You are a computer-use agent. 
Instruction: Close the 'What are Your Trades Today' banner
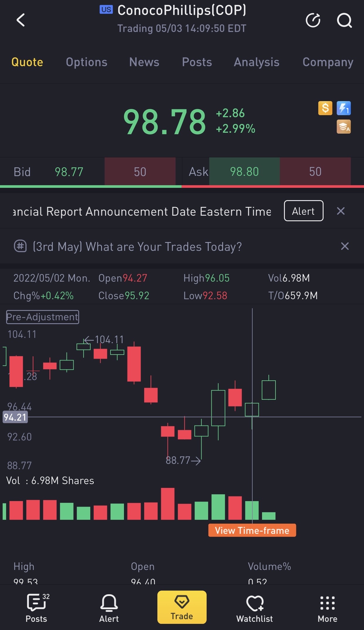click(x=345, y=246)
